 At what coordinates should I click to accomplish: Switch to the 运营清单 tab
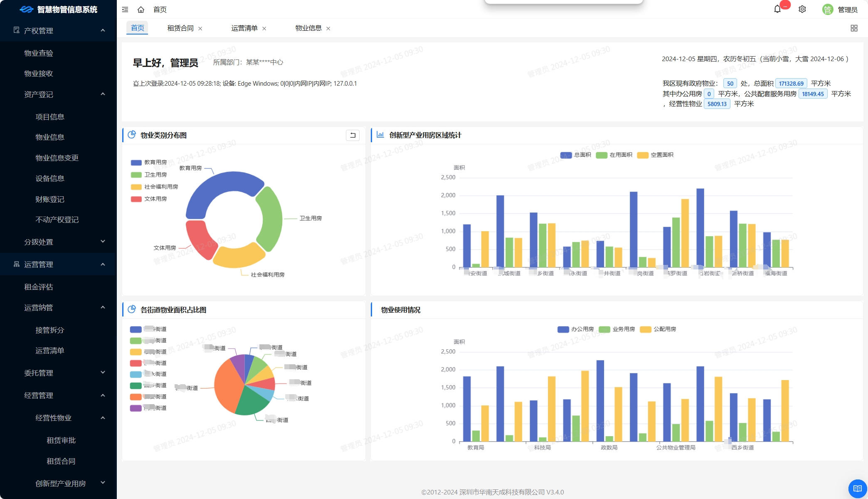[x=244, y=28]
